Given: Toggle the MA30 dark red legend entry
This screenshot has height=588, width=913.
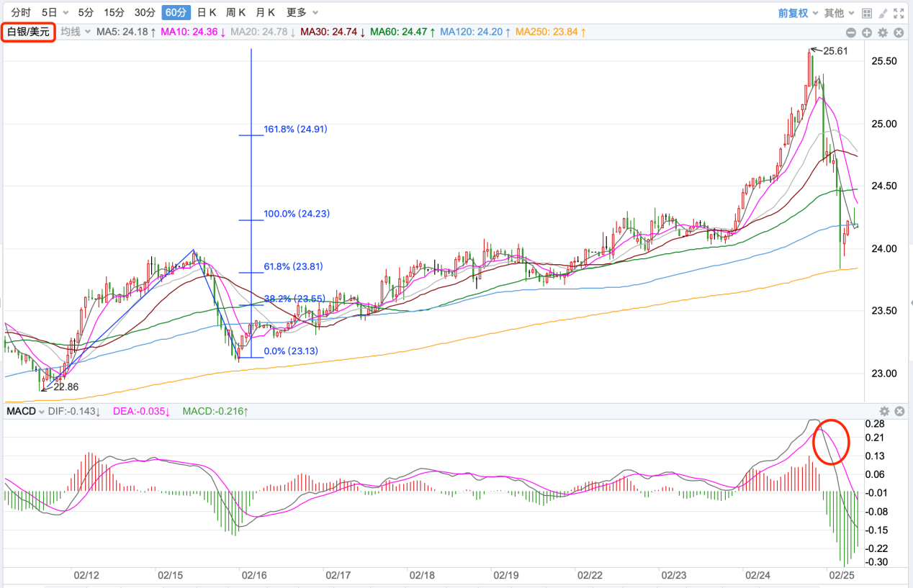Looking at the screenshot, I should [333, 32].
